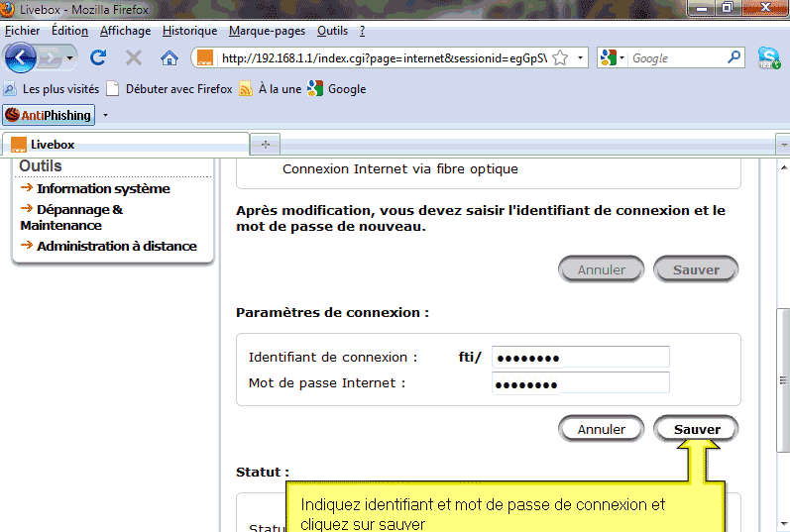The width and height of the screenshot is (790, 532).
Task: Click the orange site icon in address bar
Action: pyautogui.click(x=205, y=58)
